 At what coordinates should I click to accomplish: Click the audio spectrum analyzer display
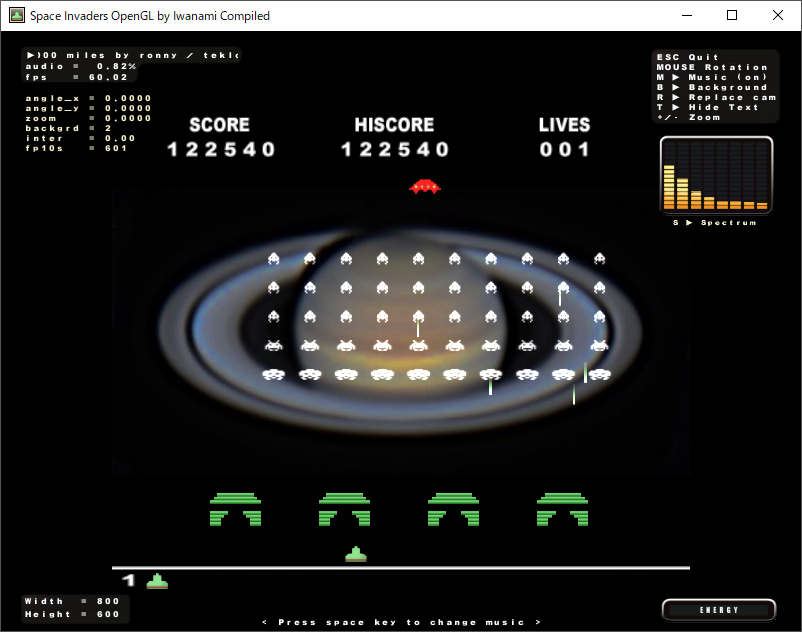click(x=716, y=175)
